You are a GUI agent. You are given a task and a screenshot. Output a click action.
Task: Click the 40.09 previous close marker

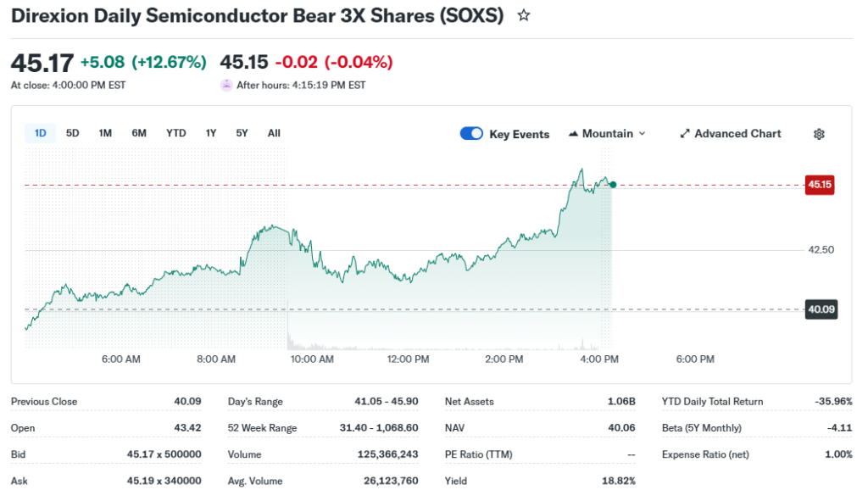click(x=821, y=309)
